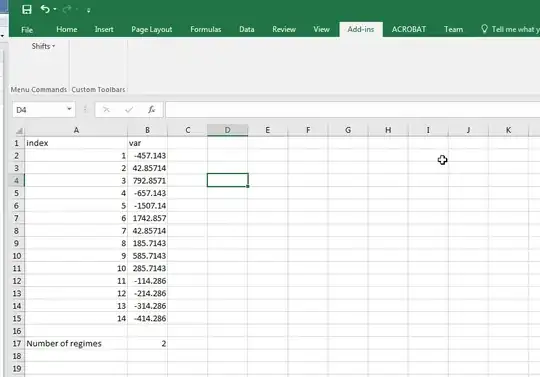Click the Insert Function fx icon
Image resolution: width=540 pixels, height=377 pixels.
[152, 110]
